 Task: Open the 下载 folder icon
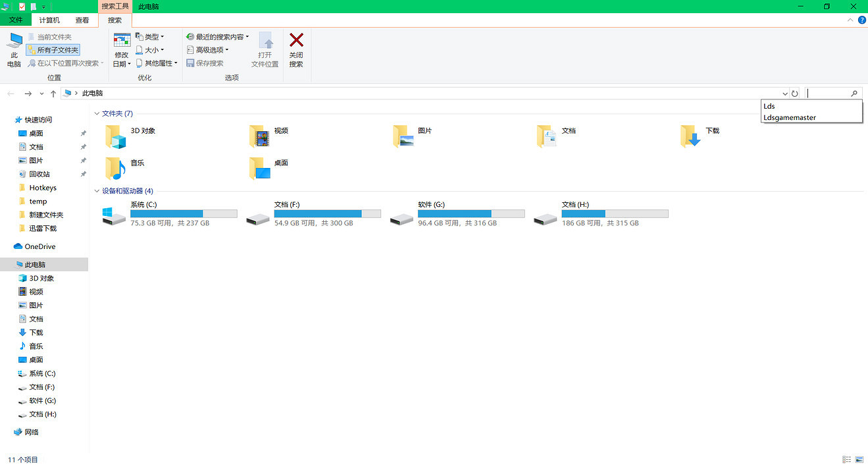point(691,136)
